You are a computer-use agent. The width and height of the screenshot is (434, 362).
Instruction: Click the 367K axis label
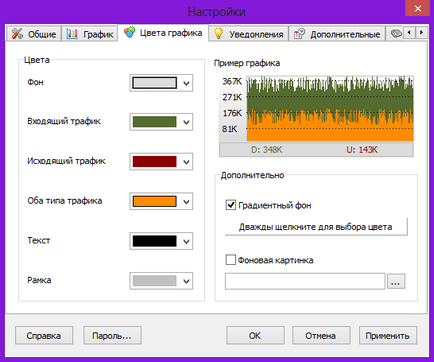(232, 81)
